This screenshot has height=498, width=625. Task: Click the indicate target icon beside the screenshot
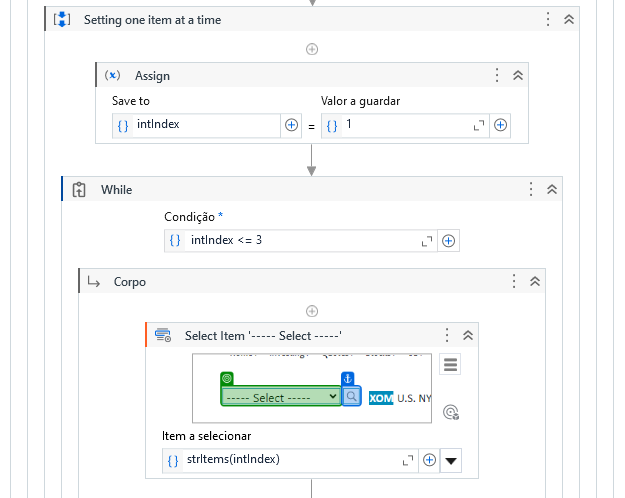click(451, 412)
